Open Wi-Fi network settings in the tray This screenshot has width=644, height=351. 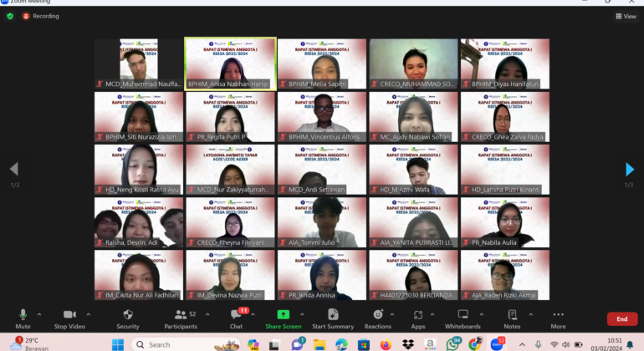[x=554, y=344]
